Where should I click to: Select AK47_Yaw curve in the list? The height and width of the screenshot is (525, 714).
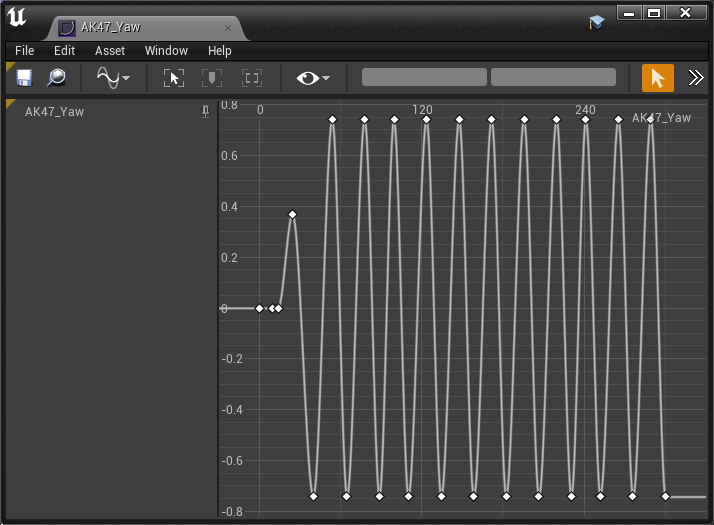coord(54,112)
